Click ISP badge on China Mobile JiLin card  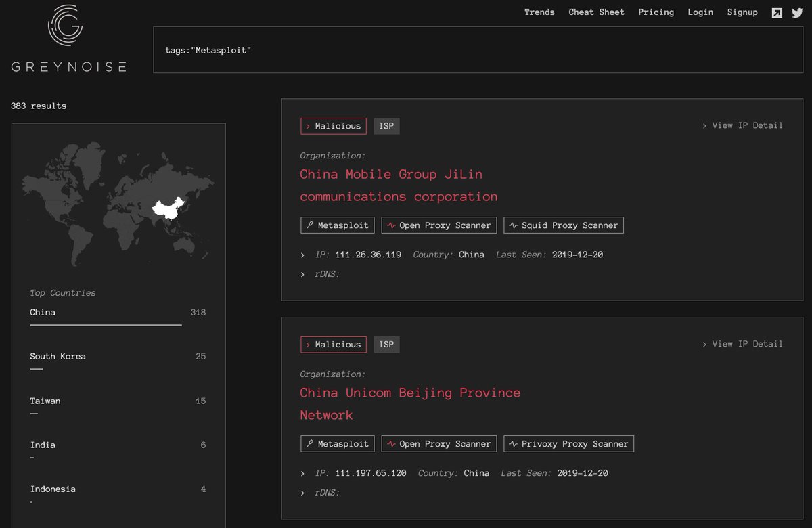[x=386, y=126]
